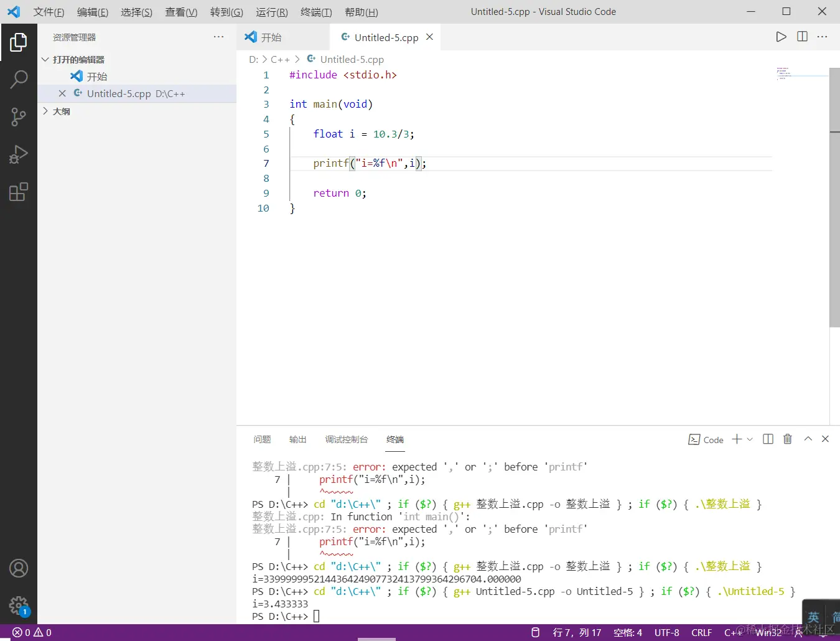This screenshot has width=840, height=641.
Task: Click the #include <stdio.h> line
Action: pyautogui.click(x=343, y=75)
